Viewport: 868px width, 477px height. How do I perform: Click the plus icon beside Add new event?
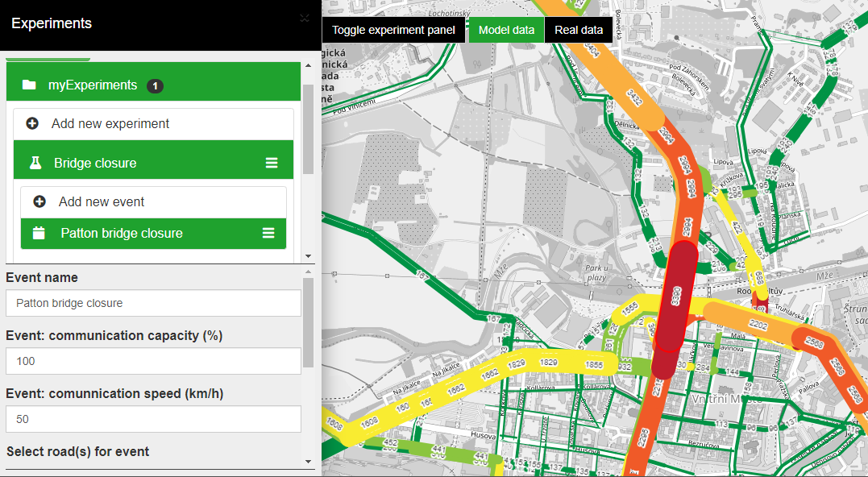(x=39, y=201)
